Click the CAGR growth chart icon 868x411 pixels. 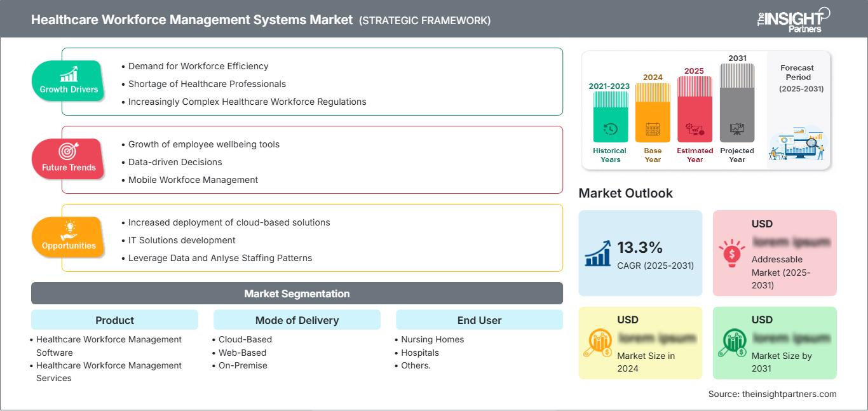596,253
